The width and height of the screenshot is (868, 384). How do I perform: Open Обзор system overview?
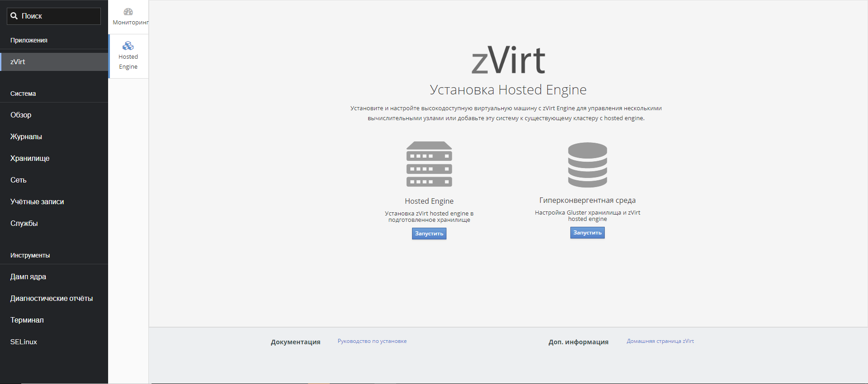tap(54, 115)
